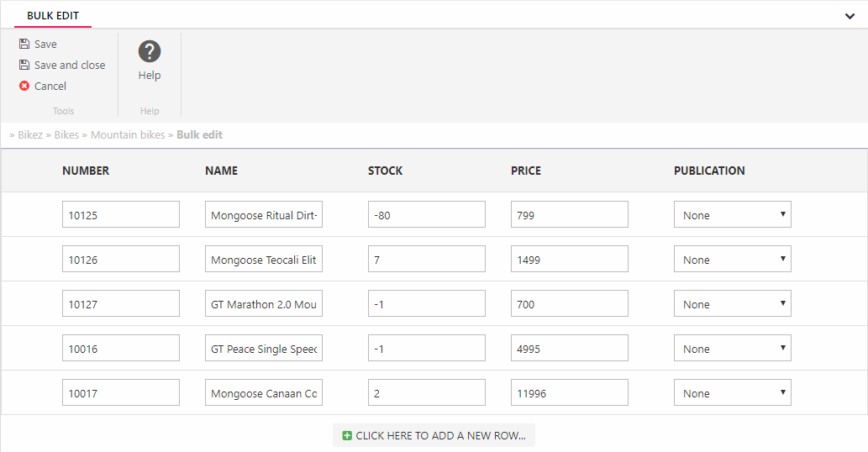Viewport: 868px width, 452px height.
Task: Open Publication dropdown for product 10017
Action: tap(732, 393)
